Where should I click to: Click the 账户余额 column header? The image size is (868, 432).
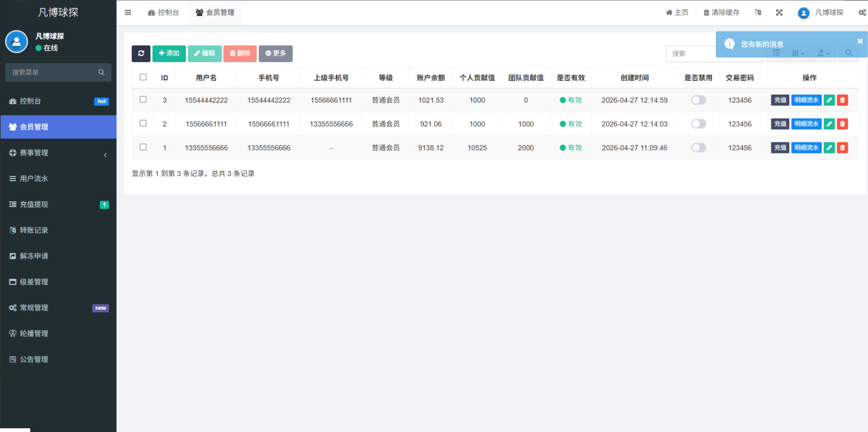pos(431,78)
